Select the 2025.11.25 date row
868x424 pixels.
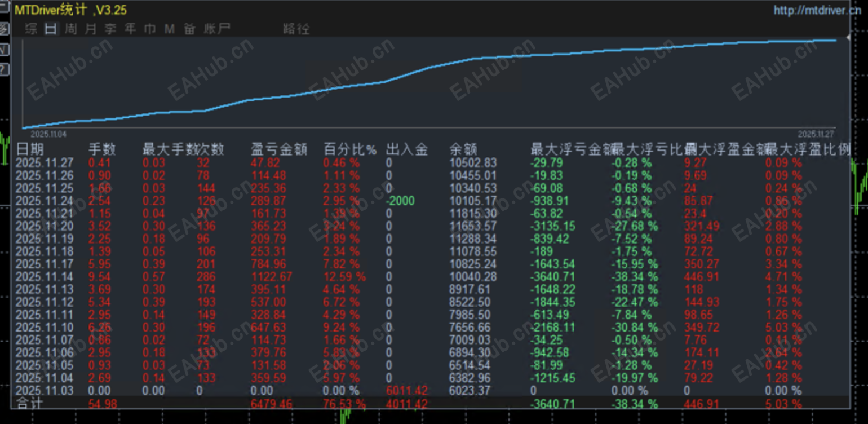click(x=45, y=188)
